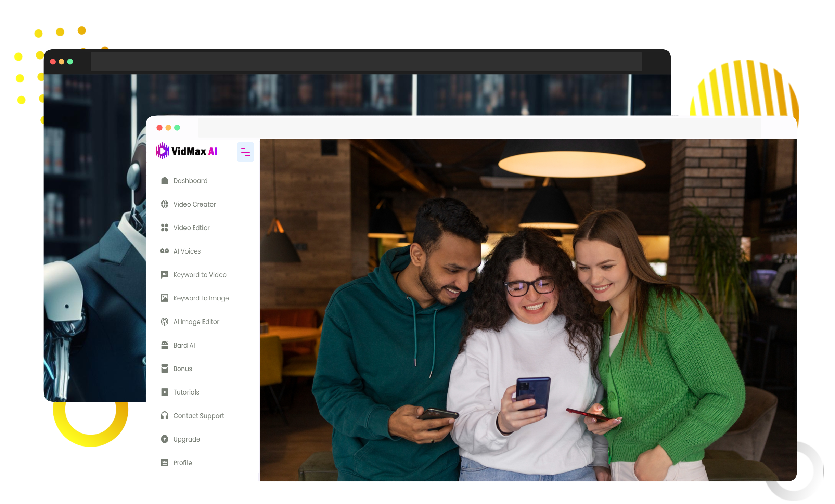Collapse the sidebar with the hamburger toggle
The width and height of the screenshot is (835, 504).
click(x=245, y=152)
